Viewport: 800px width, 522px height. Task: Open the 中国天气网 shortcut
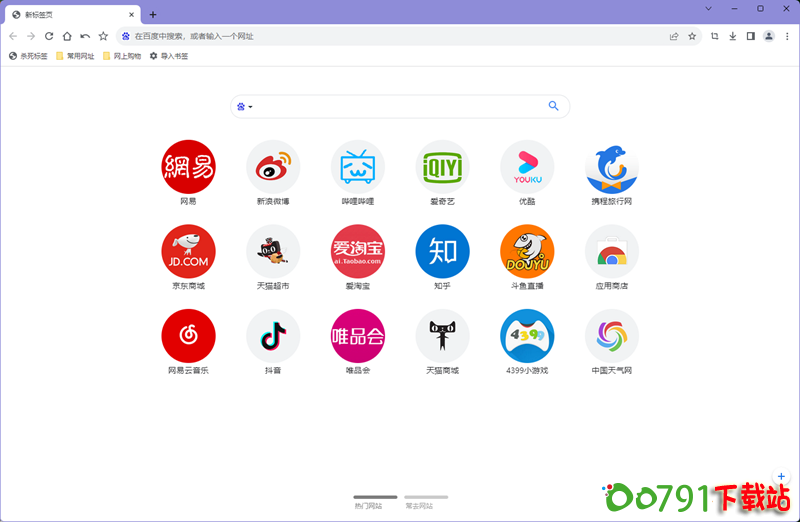[x=612, y=336]
